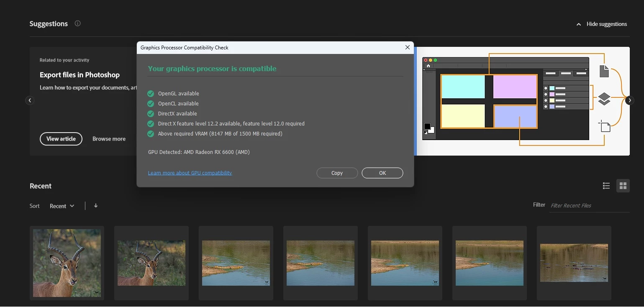Toggle sort direction arrow
644x307 pixels.
[96, 205]
